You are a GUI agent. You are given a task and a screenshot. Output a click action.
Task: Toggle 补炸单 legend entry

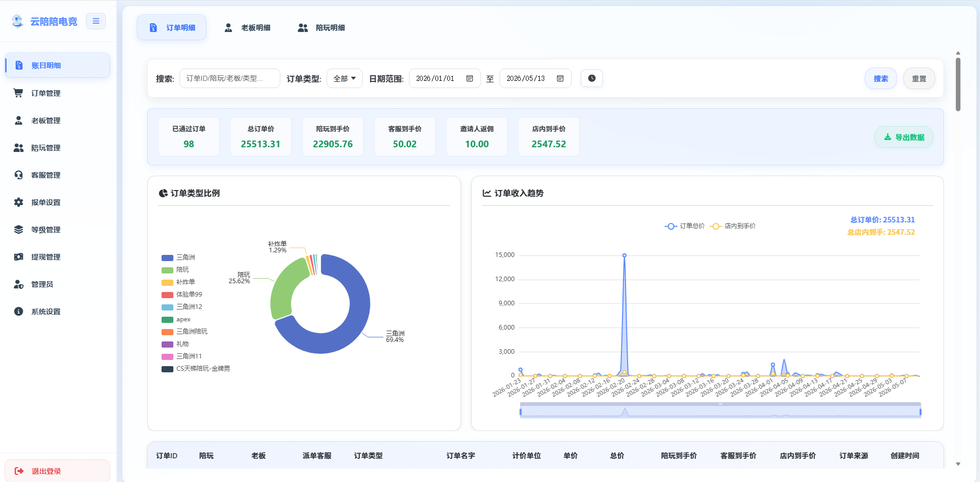coord(179,282)
